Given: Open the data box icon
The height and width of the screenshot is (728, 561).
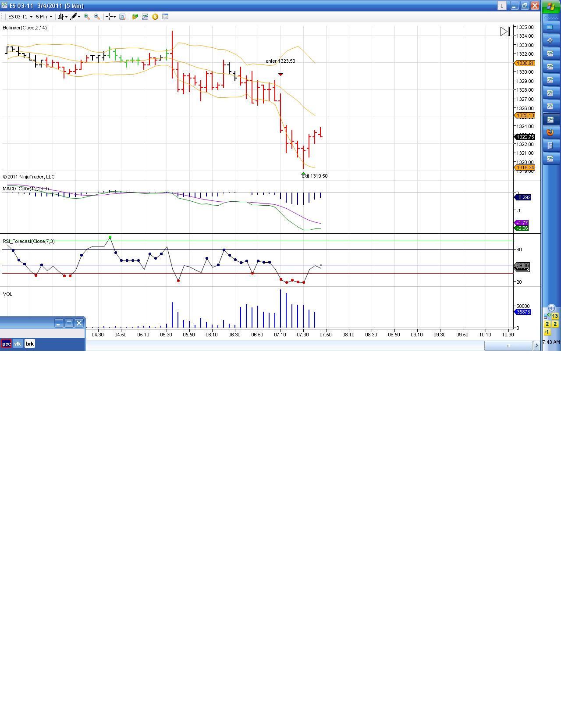Looking at the screenshot, I should [122, 17].
